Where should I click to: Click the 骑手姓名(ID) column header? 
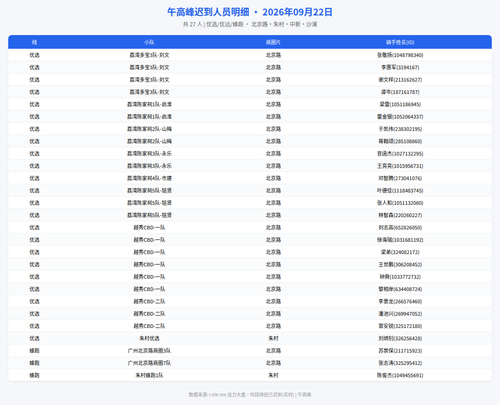click(400, 42)
